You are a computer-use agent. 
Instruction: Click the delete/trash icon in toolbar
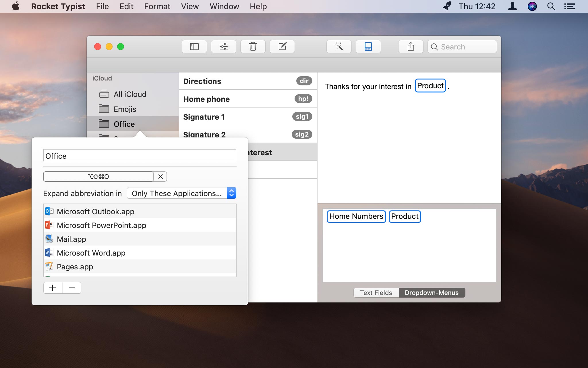253,46
